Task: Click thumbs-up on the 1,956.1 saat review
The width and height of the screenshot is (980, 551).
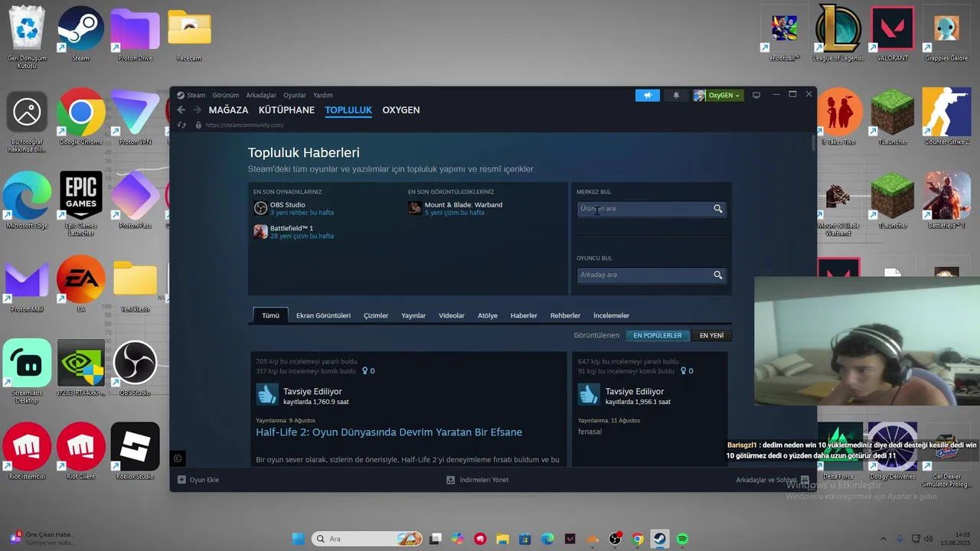Action: point(589,395)
